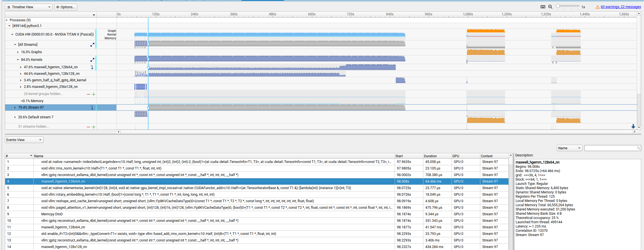The width and height of the screenshot is (644, 250).
Task: Expand the Default stream 7 row
Action: (x=15, y=117)
